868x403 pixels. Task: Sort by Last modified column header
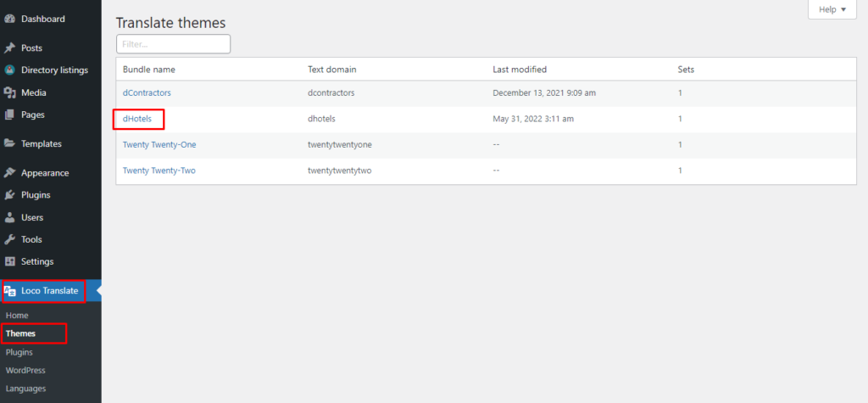519,70
